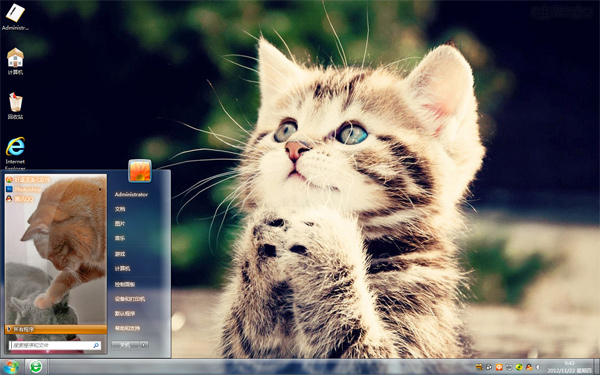This screenshot has width=600, height=375.
Task: Click the network monitor tray icon
Action: tap(509, 367)
